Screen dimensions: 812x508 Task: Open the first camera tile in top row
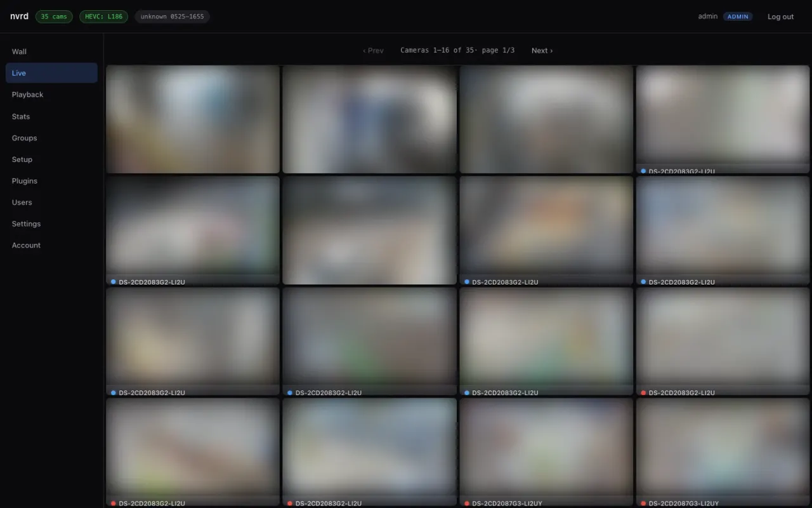tap(193, 119)
